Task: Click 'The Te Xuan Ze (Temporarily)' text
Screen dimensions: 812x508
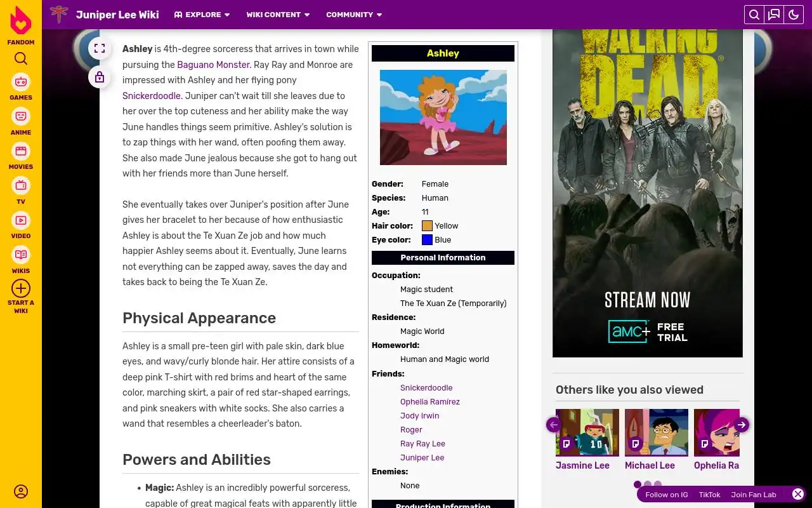Action: pos(454,304)
